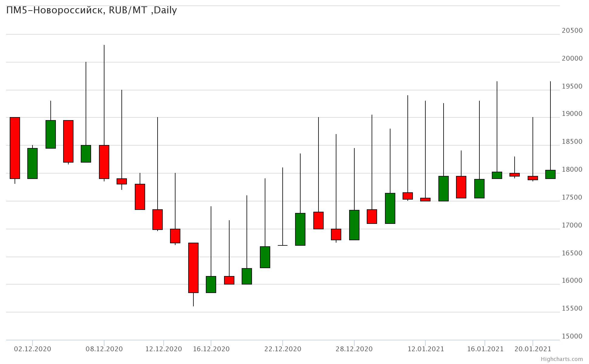This screenshot has height=364, width=589.
Task: Click the 18000 price axis label
Action: coord(572,170)
